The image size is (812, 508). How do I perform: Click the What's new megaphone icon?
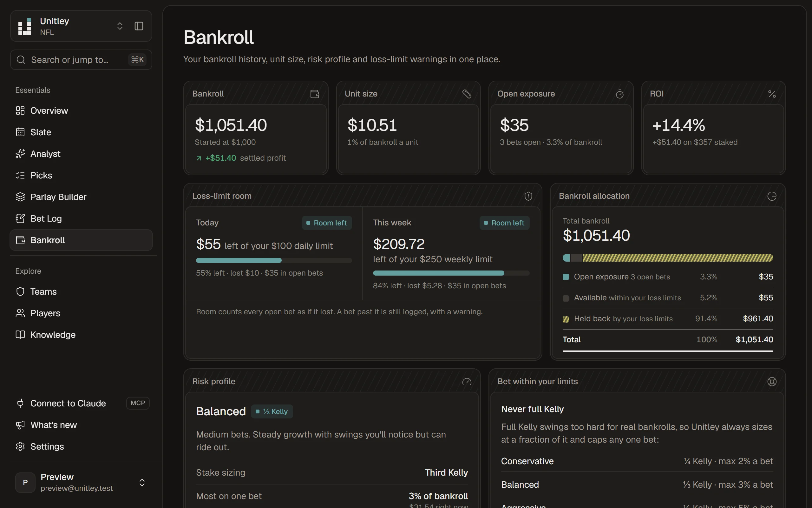point(20,425)
